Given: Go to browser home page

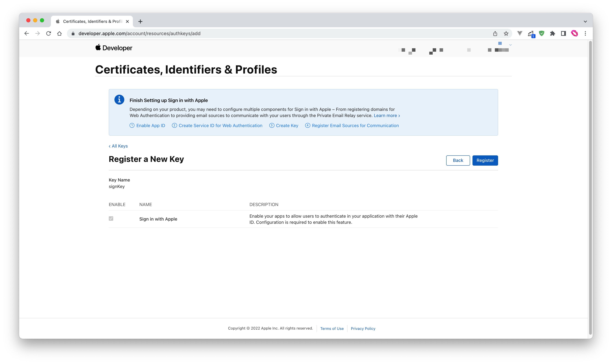Looking at the screenshot, I should [x=59, y=34].
